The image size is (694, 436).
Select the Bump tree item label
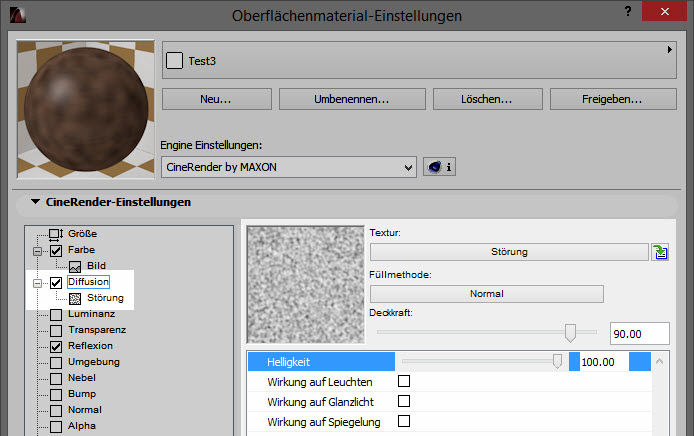point(82,394)
